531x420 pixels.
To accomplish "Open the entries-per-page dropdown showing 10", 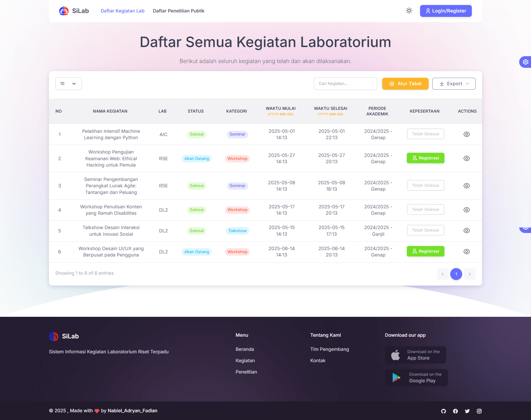I will (x=68, y=84).
